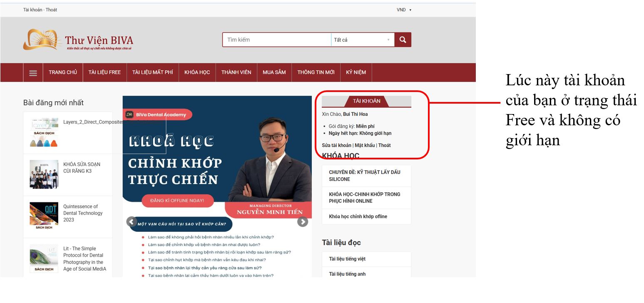The height and width of the screenshot is (303, 644).
Task: Expand the Tất cả category dropdown
Action: 363,40
